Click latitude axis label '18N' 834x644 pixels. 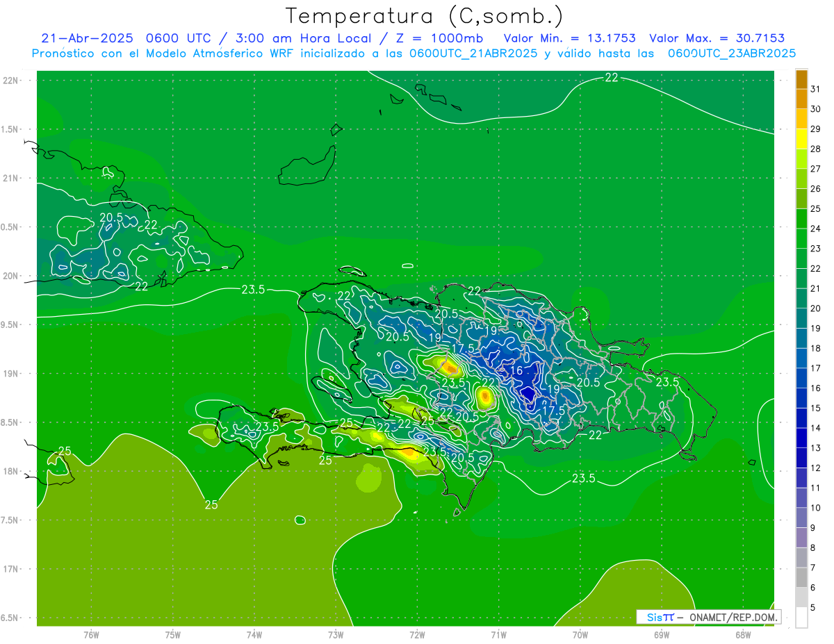[x=10, y=471]
